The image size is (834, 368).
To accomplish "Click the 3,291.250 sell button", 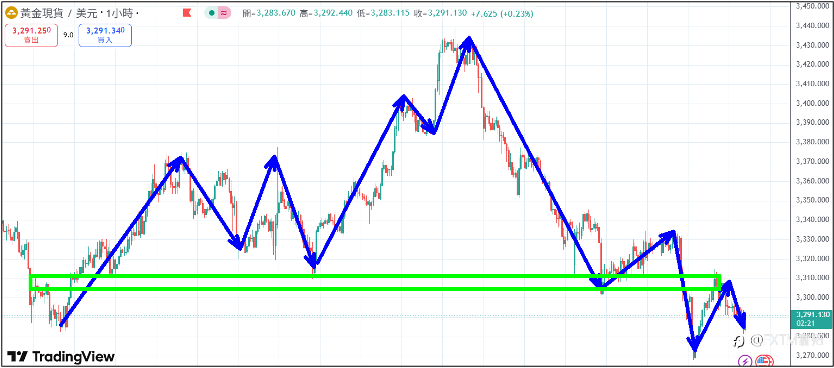I will click(32, 35).
